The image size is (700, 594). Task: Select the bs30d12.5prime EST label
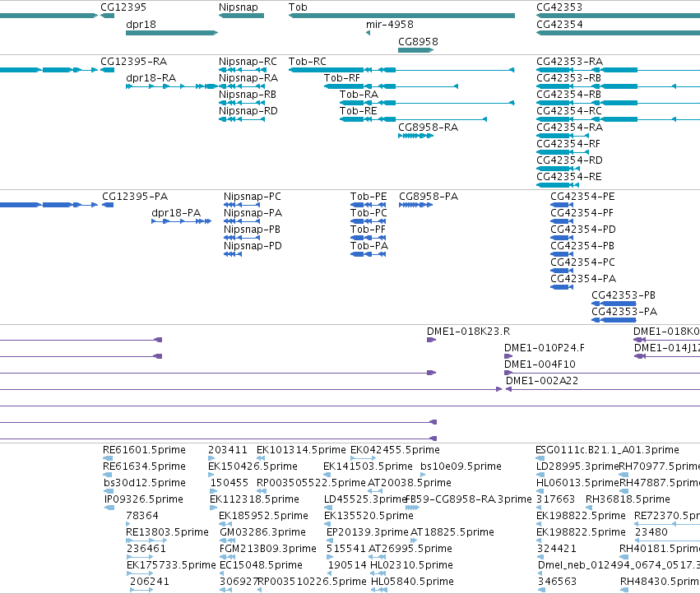(145, 483)
